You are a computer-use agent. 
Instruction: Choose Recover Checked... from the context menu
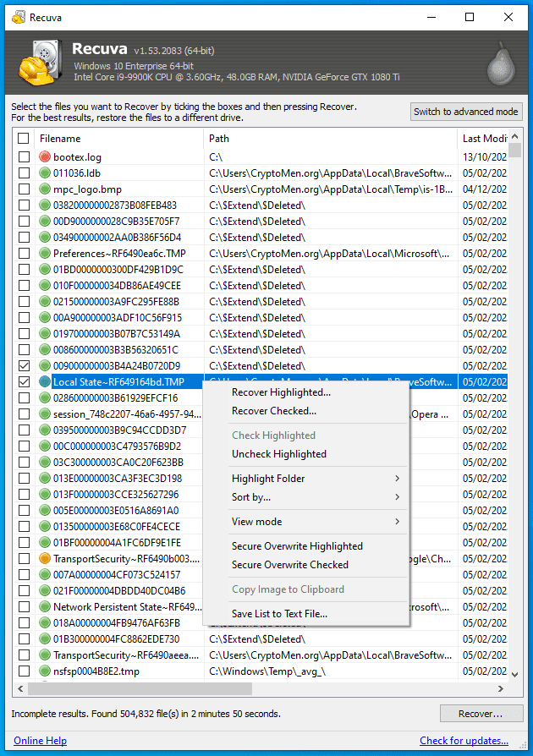pos(317,411)
